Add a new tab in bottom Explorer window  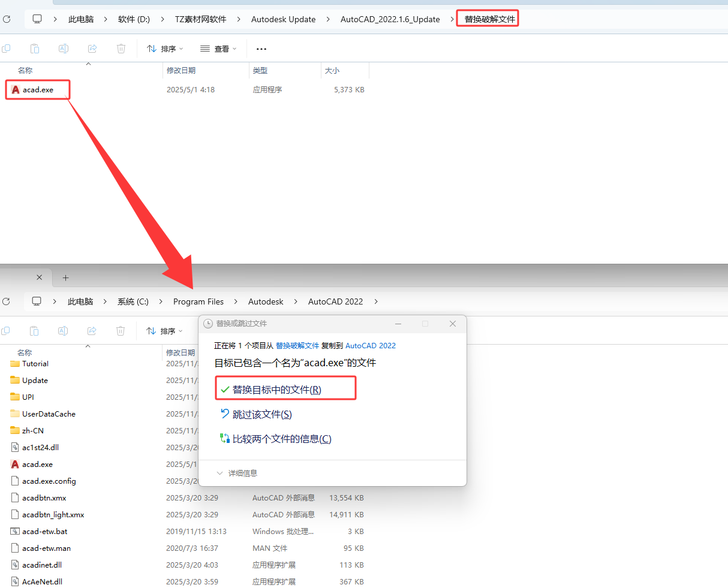coord(66,278)
